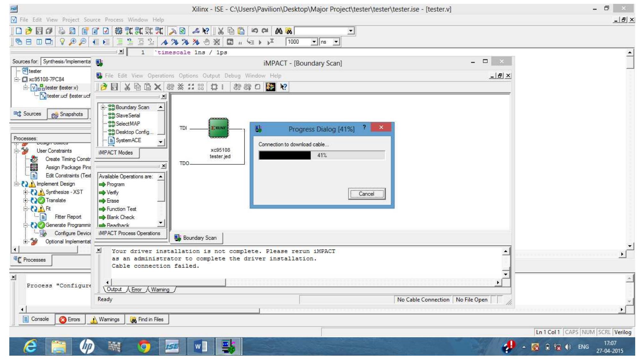Click the print icon in ISE toolbar

[x=62, y=31]
